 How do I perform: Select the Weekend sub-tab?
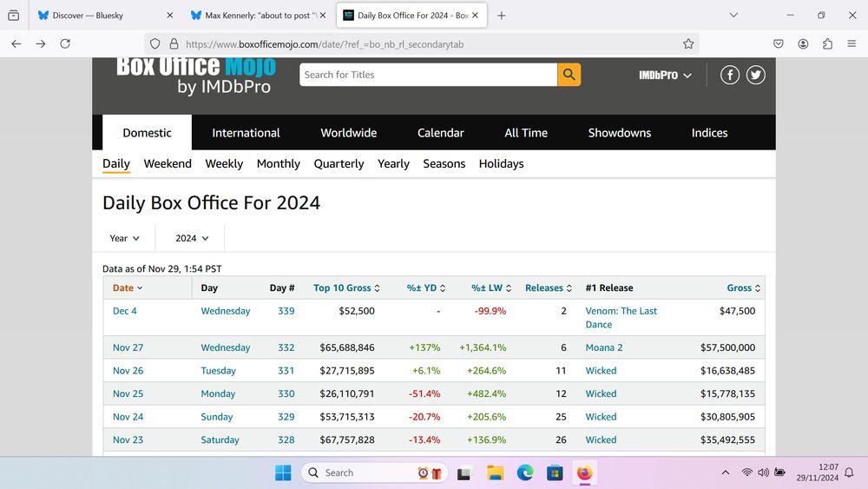[x=168, y=164]
